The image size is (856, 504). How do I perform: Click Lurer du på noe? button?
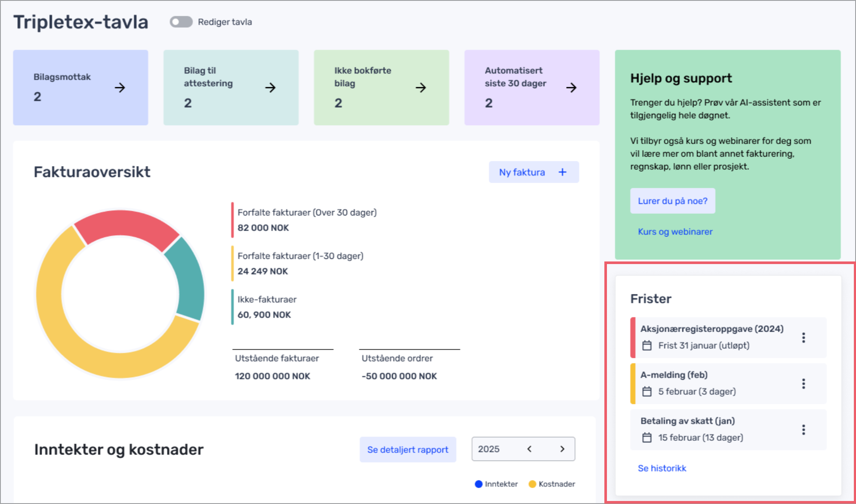coord(673,201)
